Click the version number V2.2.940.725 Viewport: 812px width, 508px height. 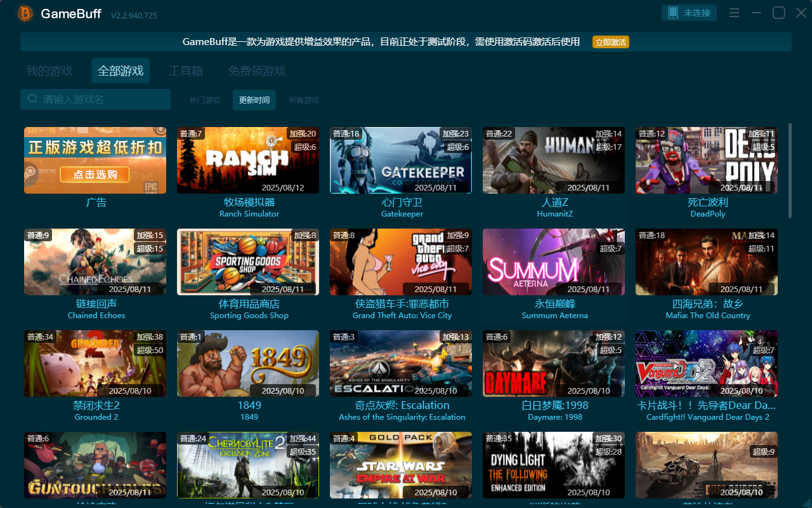tap(134, 15)
